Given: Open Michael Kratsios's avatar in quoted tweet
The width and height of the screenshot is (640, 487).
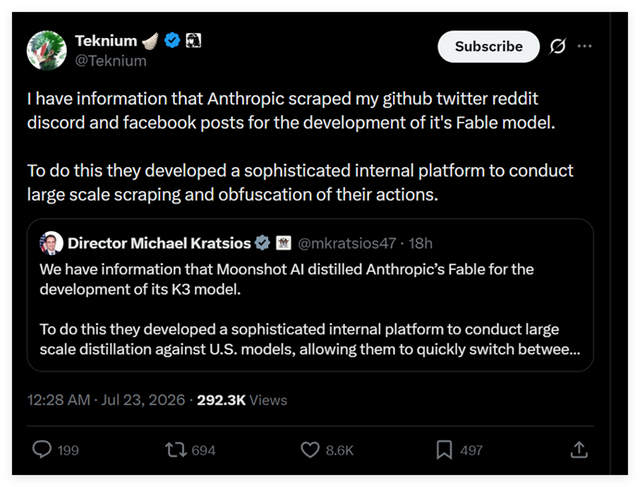Looking at the screenshot, I should point(51,243).
